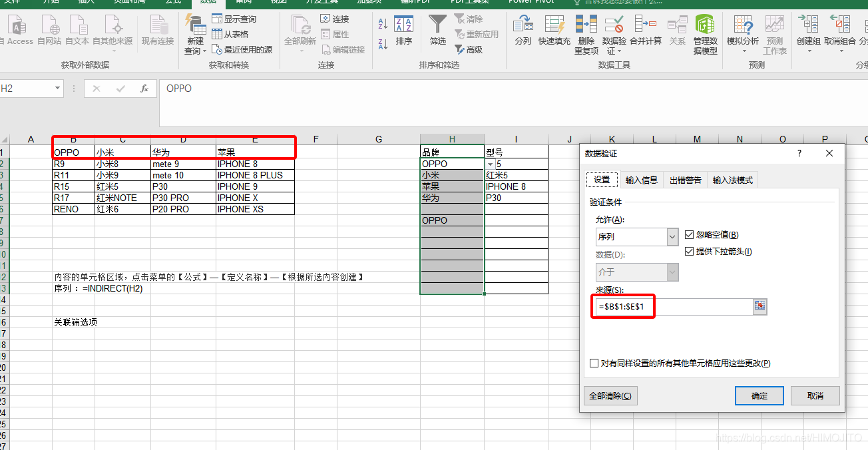Select cell containing IPHONE 8 PLUS

(256, 175)
